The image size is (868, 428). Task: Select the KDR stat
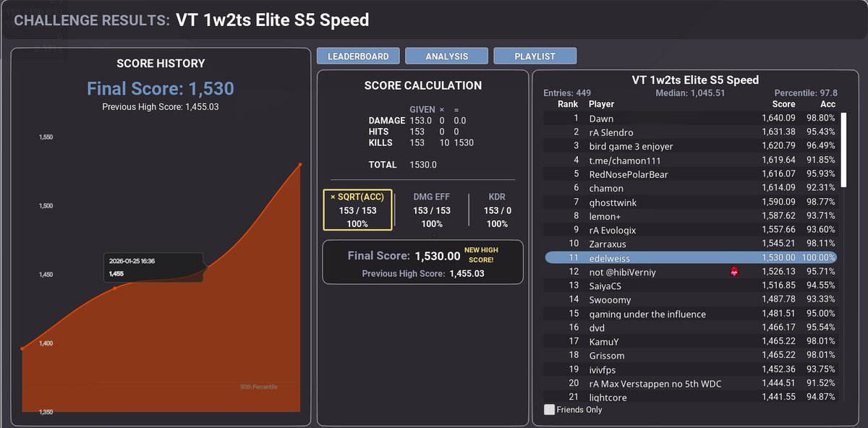coord(497,210)
